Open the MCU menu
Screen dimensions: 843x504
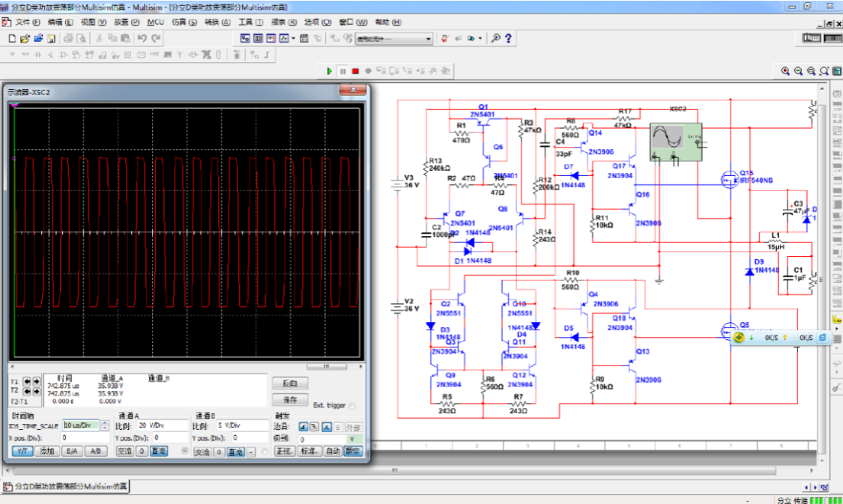tap(155, 22)
